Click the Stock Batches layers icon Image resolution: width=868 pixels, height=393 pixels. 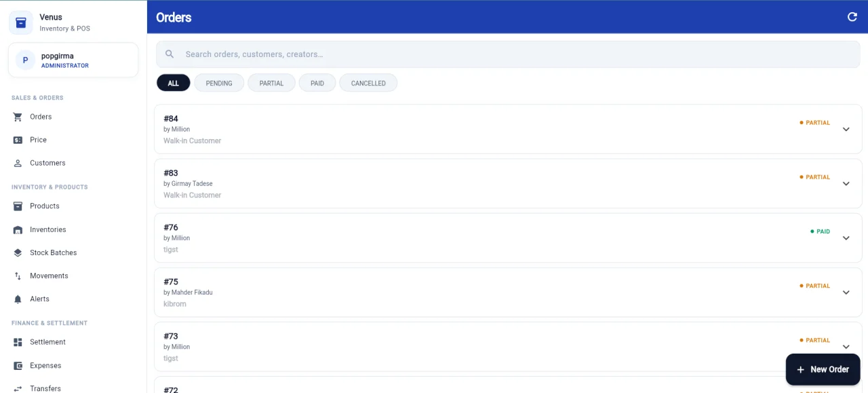(x=18, y=252)
